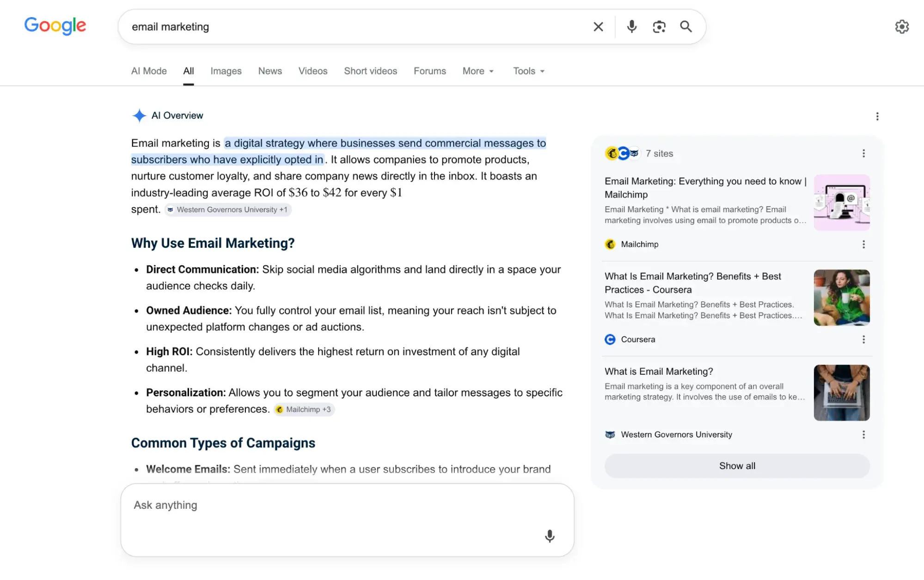The width and height of the screenshot is (924, 580).
Task: Click the 'Direct Communication:' bullet text
Action: click(x=202, y=270)
